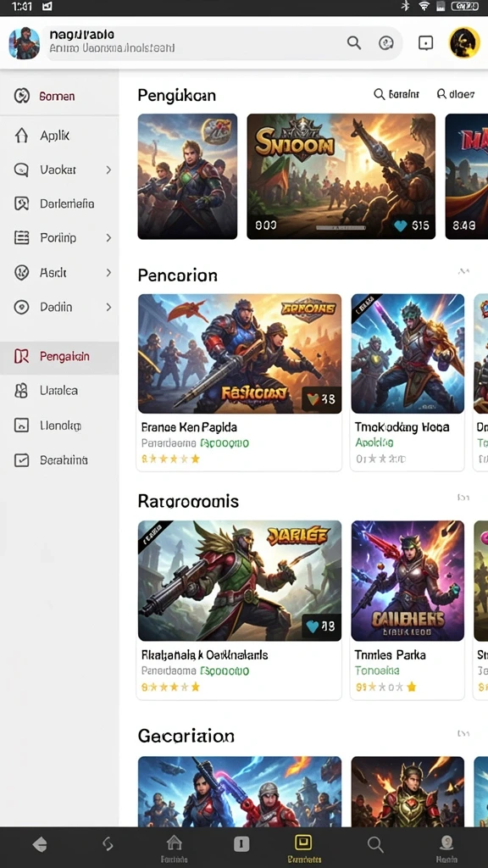Tap the gray square icon in bottom bar
This screenshot has width=488, height=868.
coord(241,843)
